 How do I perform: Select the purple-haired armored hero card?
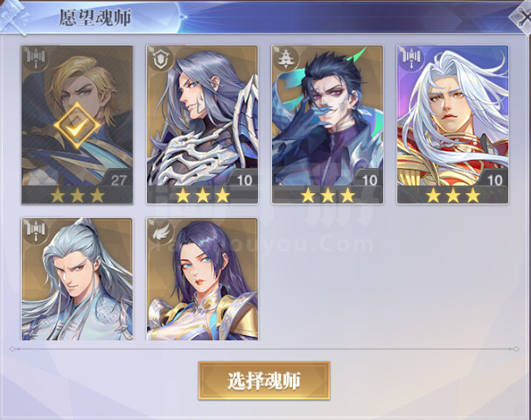[x=202, y=124]
